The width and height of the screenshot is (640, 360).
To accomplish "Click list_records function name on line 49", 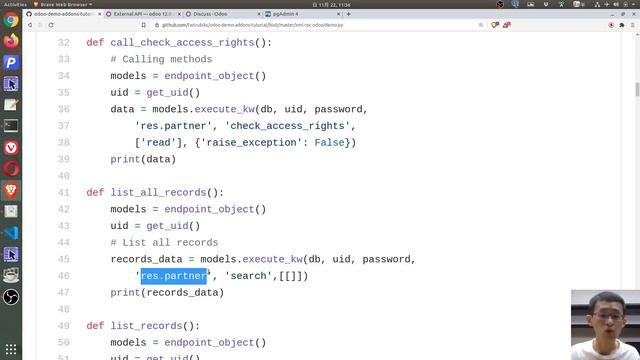I will [x=146, y=326].
